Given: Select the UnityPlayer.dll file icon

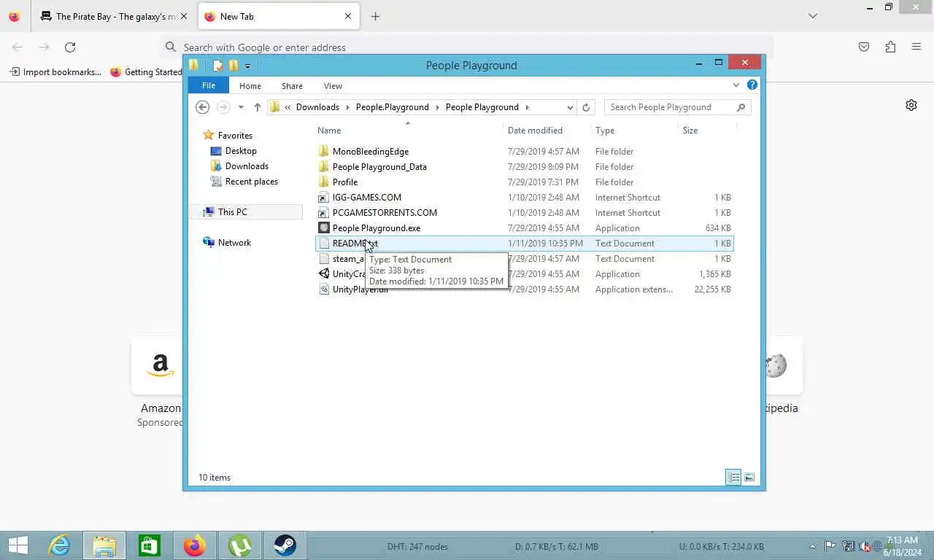Looking at the screenshot, I should [x=324, y=289].
